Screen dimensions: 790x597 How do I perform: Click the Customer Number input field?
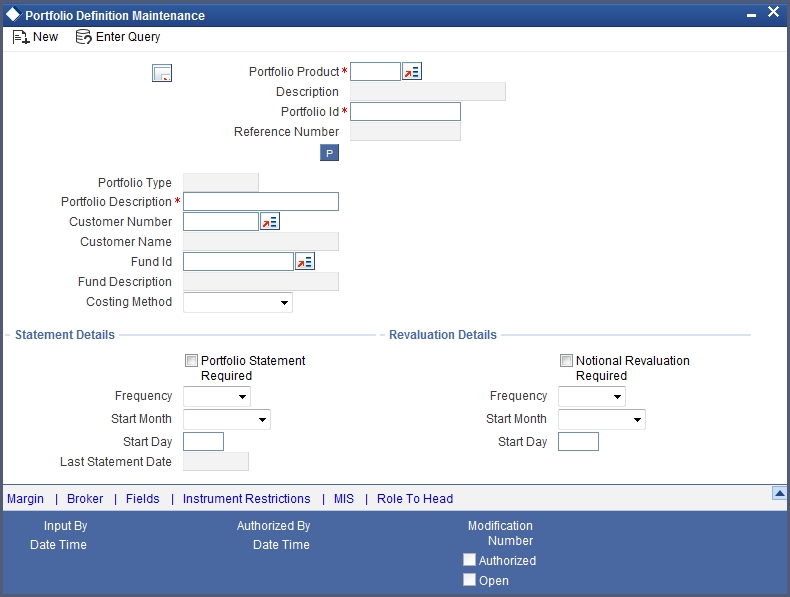[x=221, y=222]
